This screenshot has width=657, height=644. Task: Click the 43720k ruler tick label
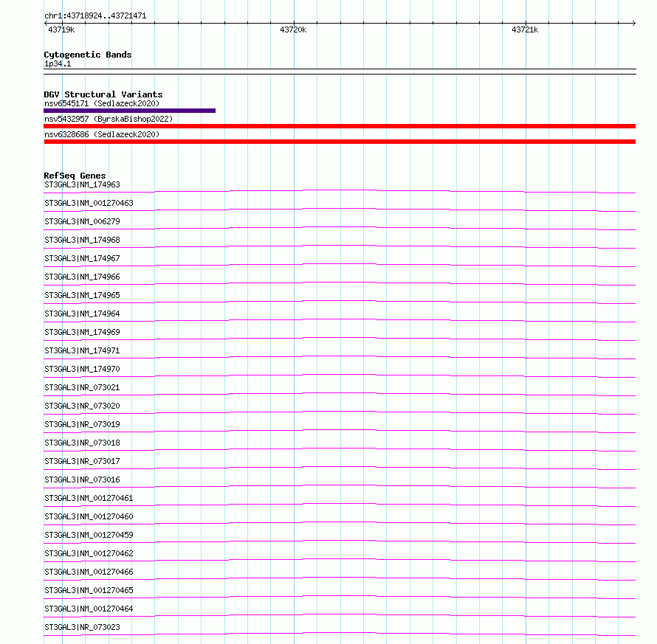(293, 30)
